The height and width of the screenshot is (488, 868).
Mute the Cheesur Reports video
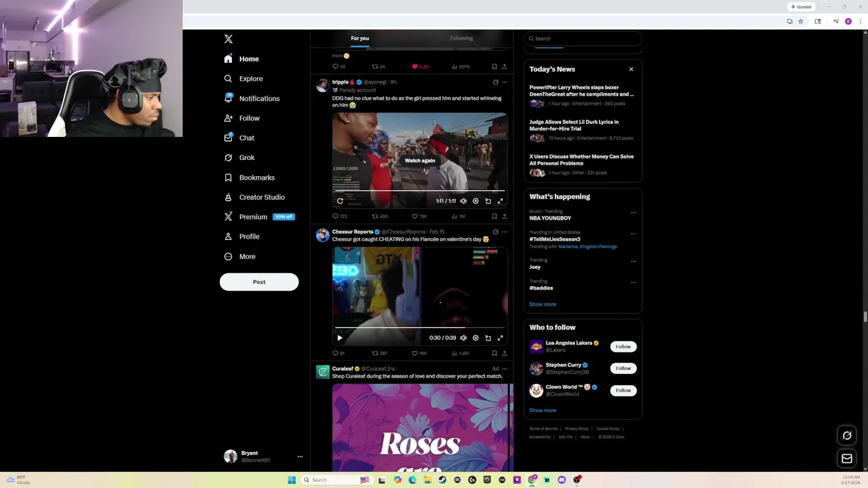point(463,338)
